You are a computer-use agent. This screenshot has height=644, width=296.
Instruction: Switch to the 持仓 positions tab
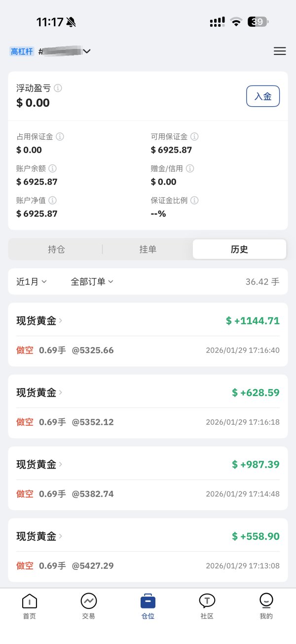56,249
